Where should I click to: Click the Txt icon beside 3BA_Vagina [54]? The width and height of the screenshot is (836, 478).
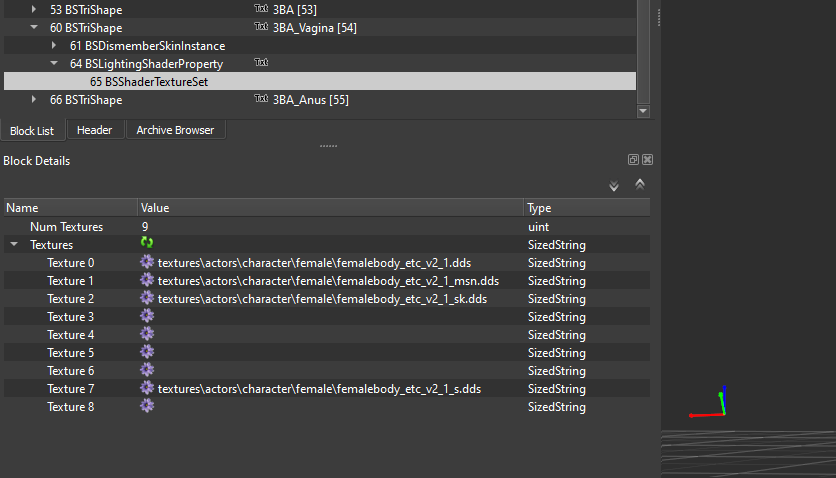pos(261,27)
